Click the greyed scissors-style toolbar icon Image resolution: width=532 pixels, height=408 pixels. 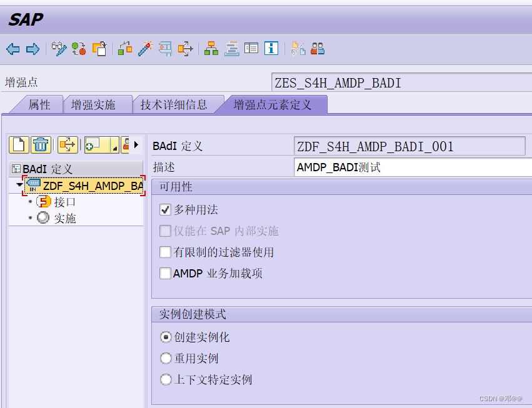coord(298,49)
